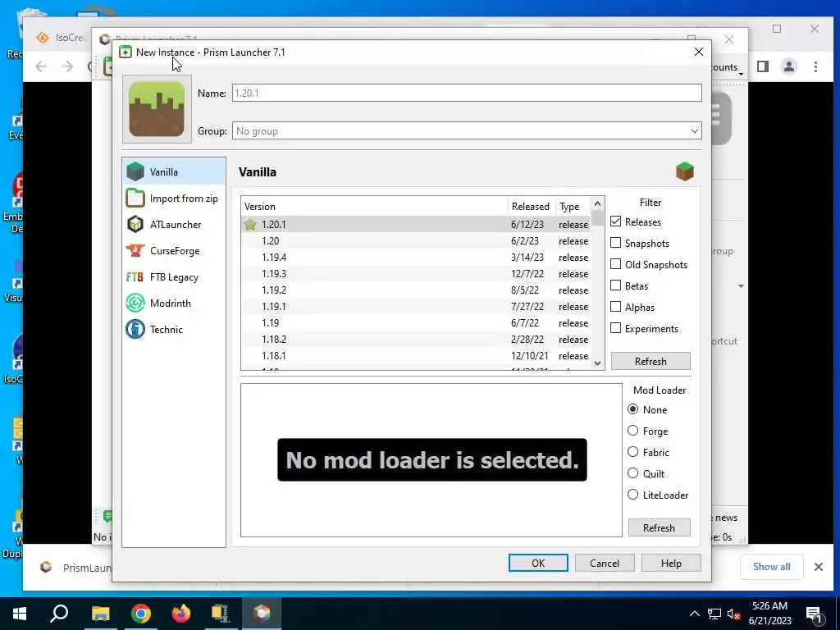Close the downloads bar
Image resolution: width=840 pixels, height=630 pixels.
pyautogui.click(x=818, y=567)
